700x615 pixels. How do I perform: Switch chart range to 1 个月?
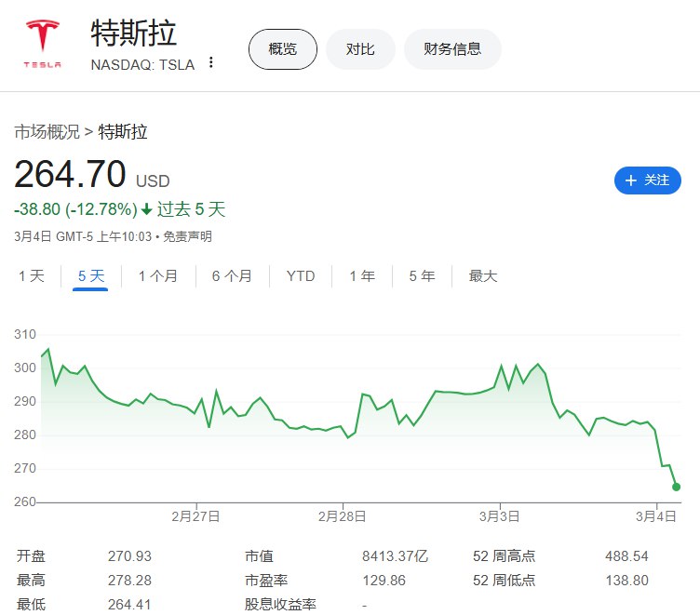tap(158, 276)
